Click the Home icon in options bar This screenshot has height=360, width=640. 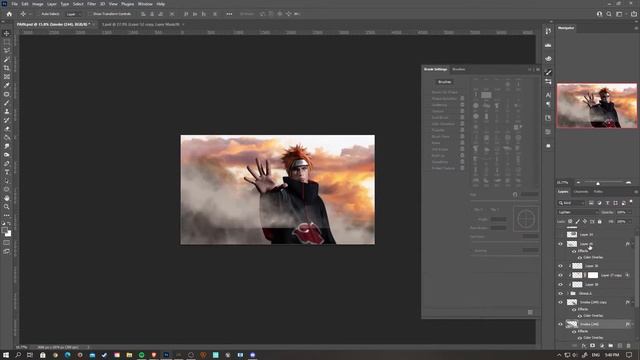[9, 14]
